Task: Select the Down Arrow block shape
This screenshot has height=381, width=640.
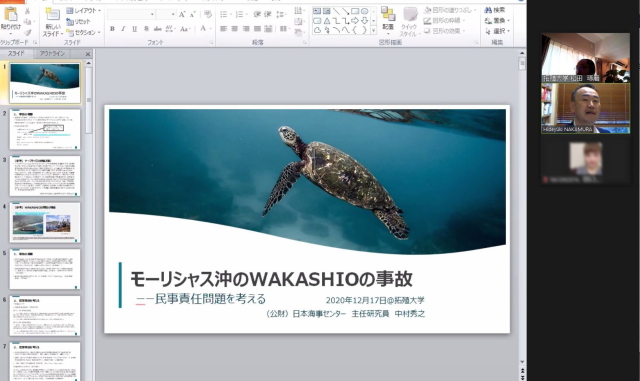Action: point(364,20)
